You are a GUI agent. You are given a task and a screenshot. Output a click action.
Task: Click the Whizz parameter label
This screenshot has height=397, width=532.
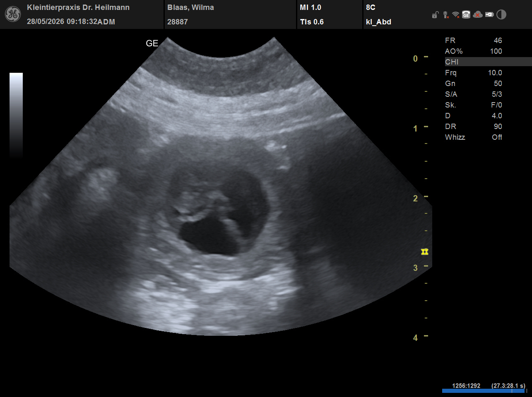click(x=455, y=137)
